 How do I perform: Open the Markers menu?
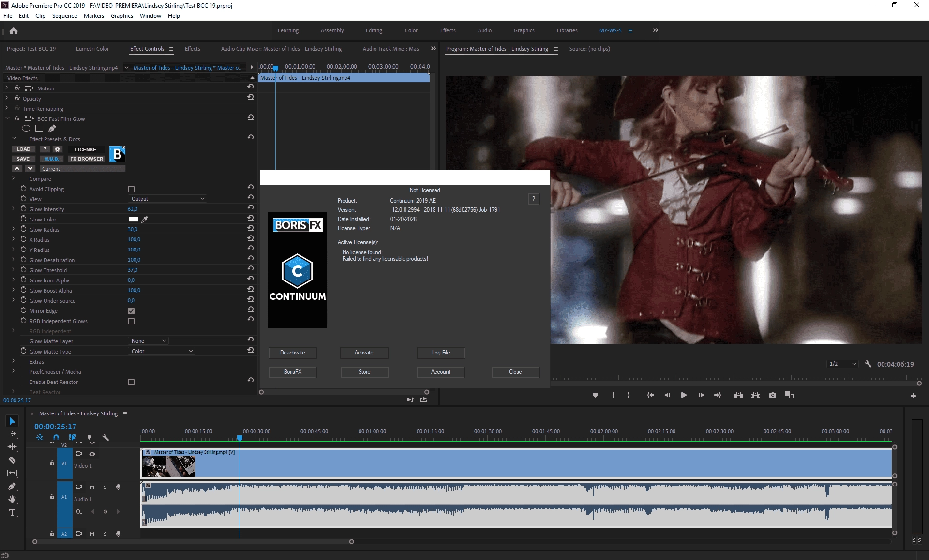point(93,15)
